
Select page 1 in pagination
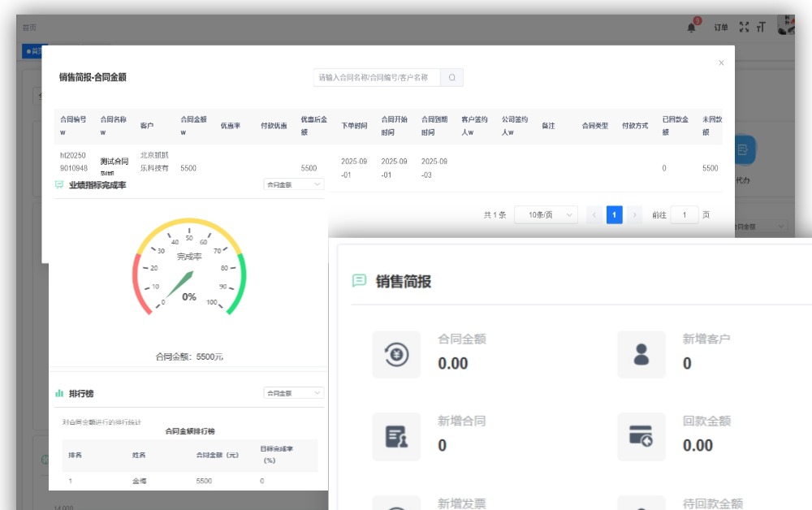615,215
